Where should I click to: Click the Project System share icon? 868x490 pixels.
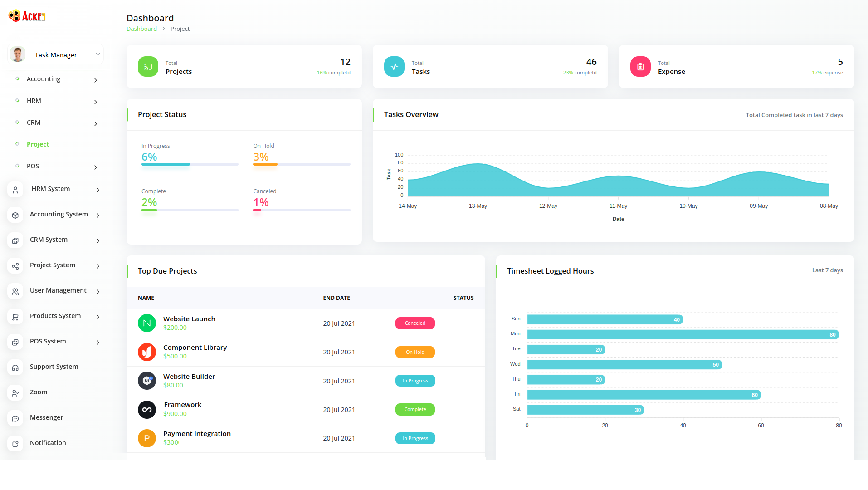(15, 266)
